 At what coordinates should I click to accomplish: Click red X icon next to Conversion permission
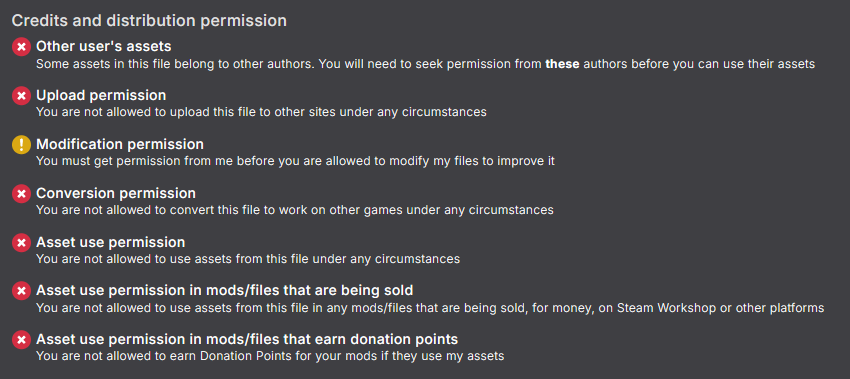[21, 194]
